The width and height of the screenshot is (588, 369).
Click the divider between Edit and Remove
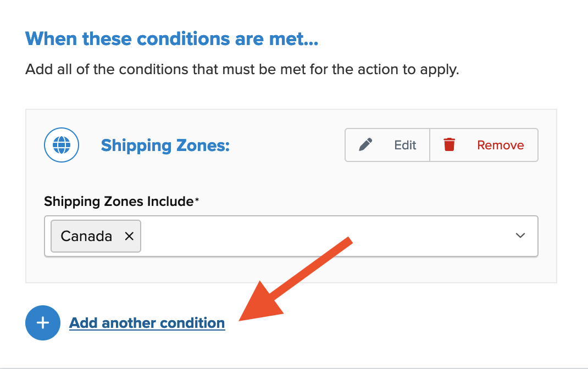click(430, 145)
